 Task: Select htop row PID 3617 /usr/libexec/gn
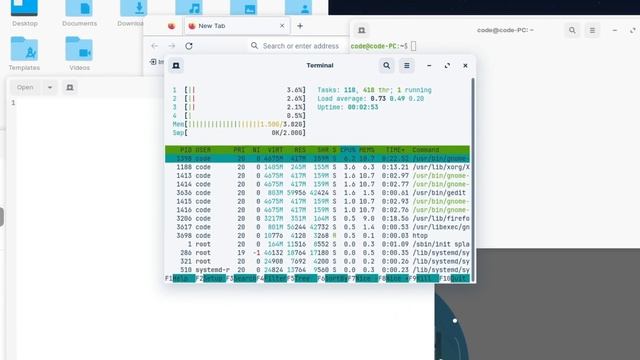coord(317,227)
